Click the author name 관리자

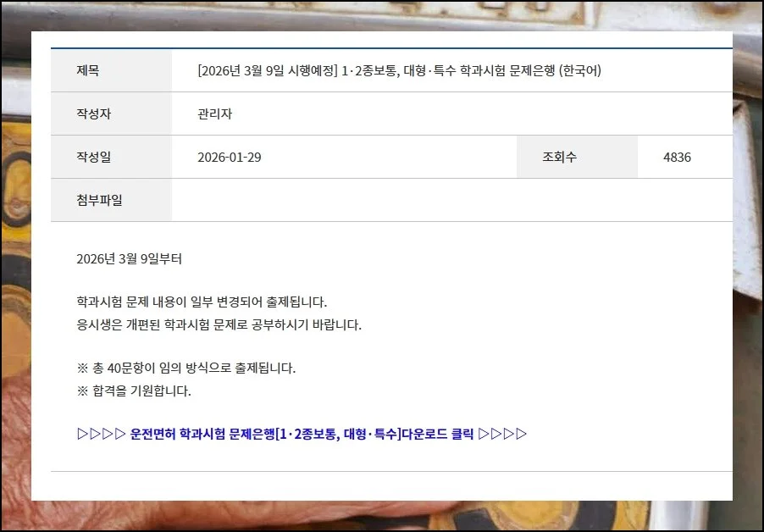click(214, 114)
